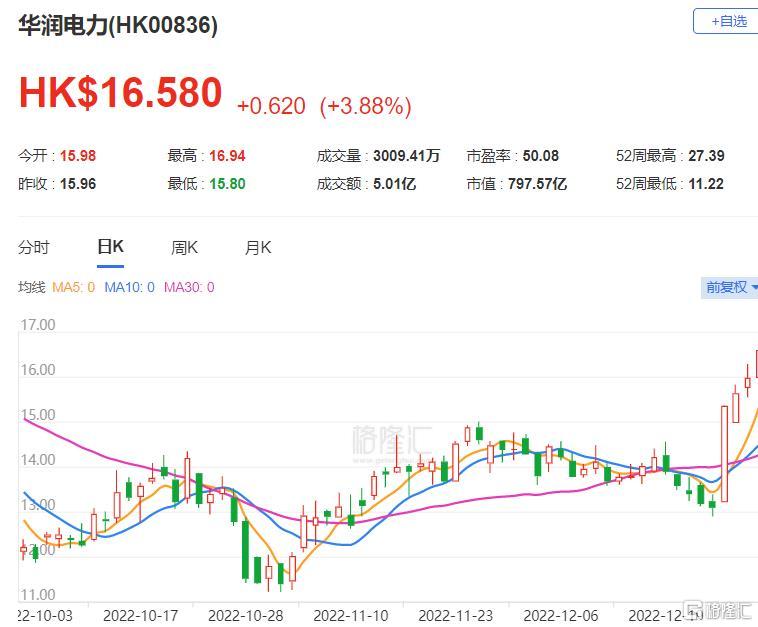Click the stock title 华润电力(HK00836)
This screenshot has width=758, height=627.
coord(118,25)
